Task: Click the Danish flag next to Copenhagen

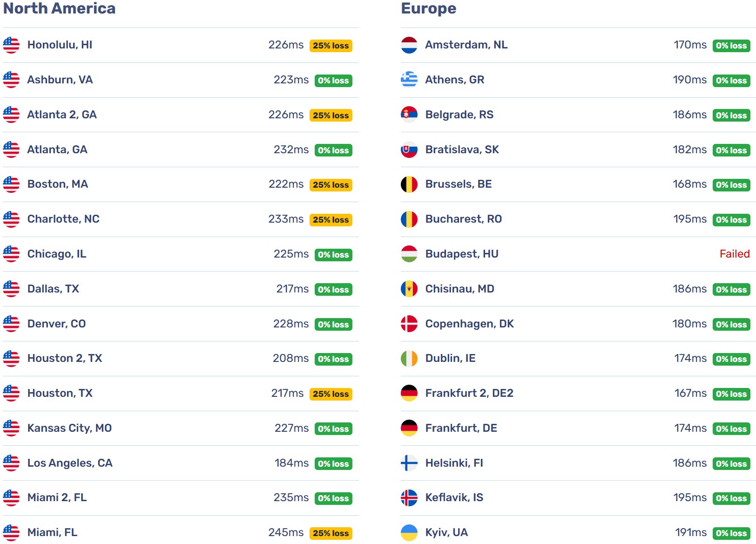Action: tap(409, 324)
